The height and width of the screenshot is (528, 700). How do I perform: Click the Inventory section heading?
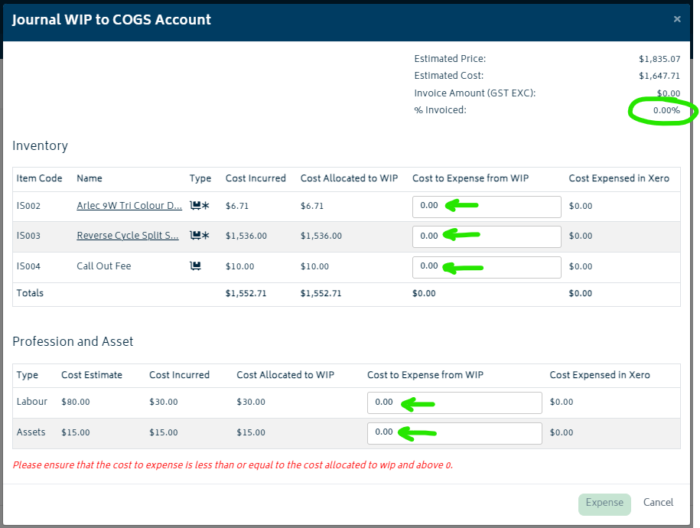40,146
